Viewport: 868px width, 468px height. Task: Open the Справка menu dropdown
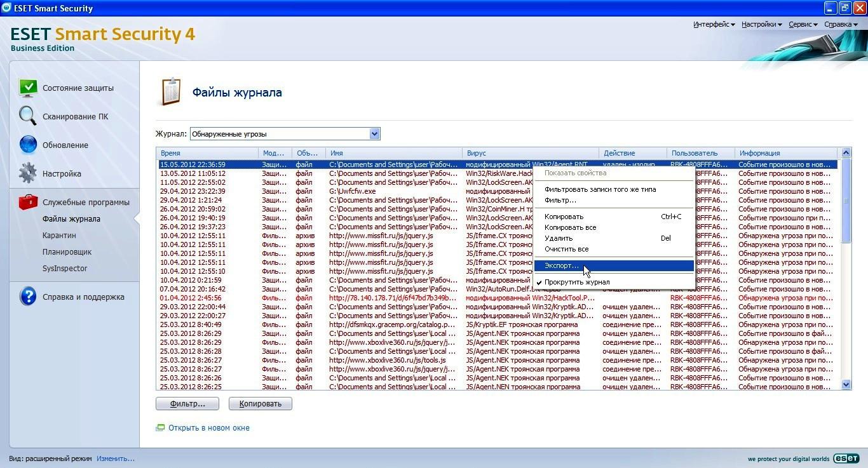pyautogui.click(x=841, y=24)
